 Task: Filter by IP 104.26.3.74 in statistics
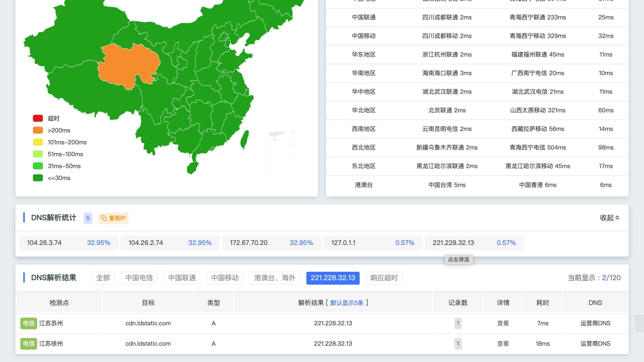(69, 243)
